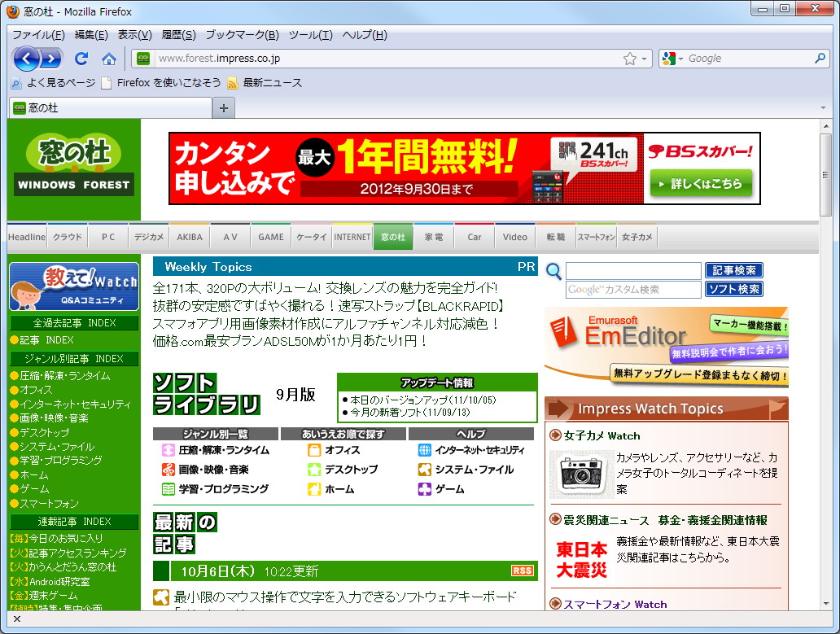The height and width of the screenshot is (634, 840).
Task: Select the 圧縮・解凍・ランタイム archive category icon
Action: [167, 449]
